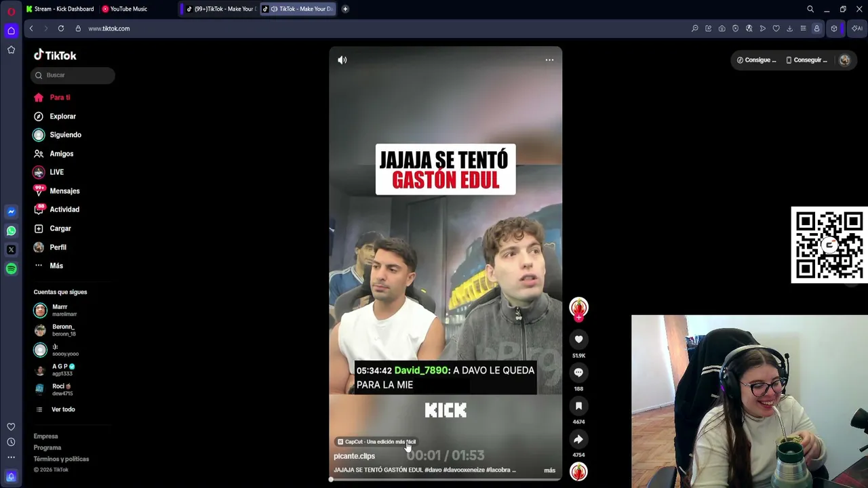Bookmark the video to favorites
Image resolution: width=868 pixels, height=488 pixels.
click(x=578, y=405)
